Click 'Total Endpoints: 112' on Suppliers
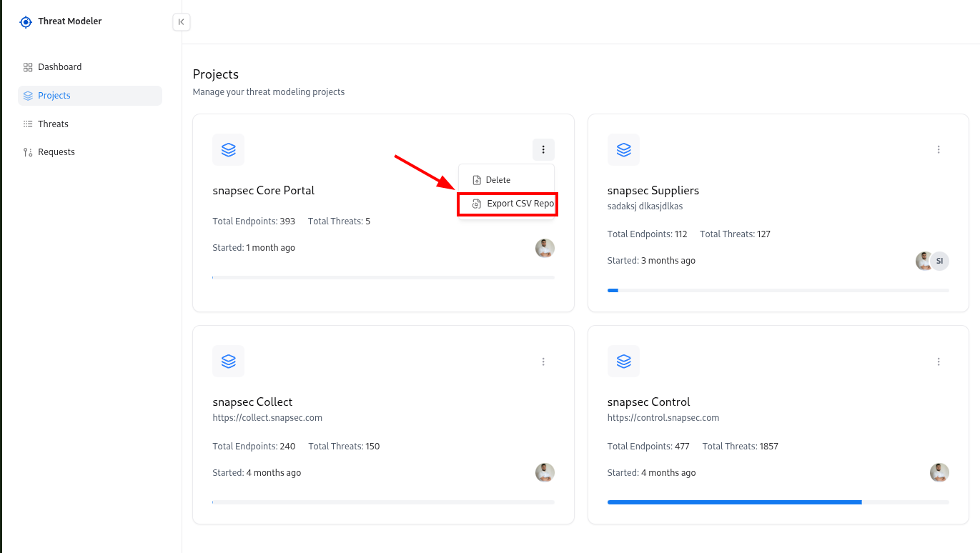Image resolution: width=980 pixels, height=553 pixels. (648, 234)
